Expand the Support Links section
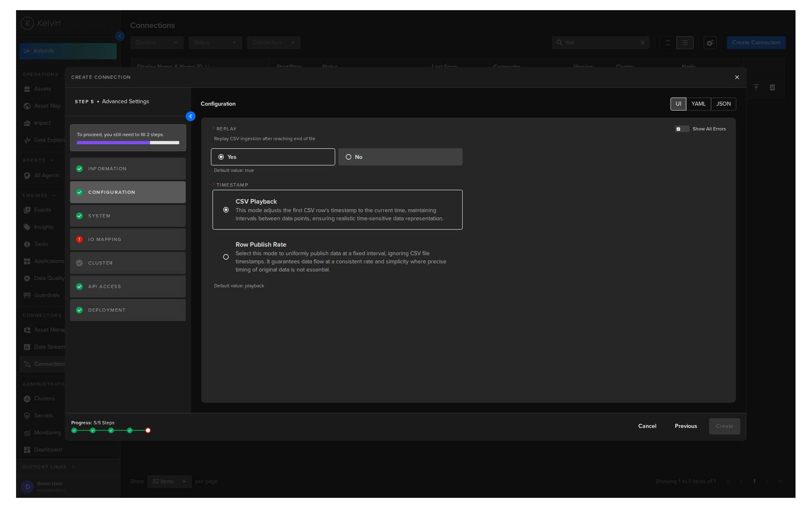 (x=49, y=467)
